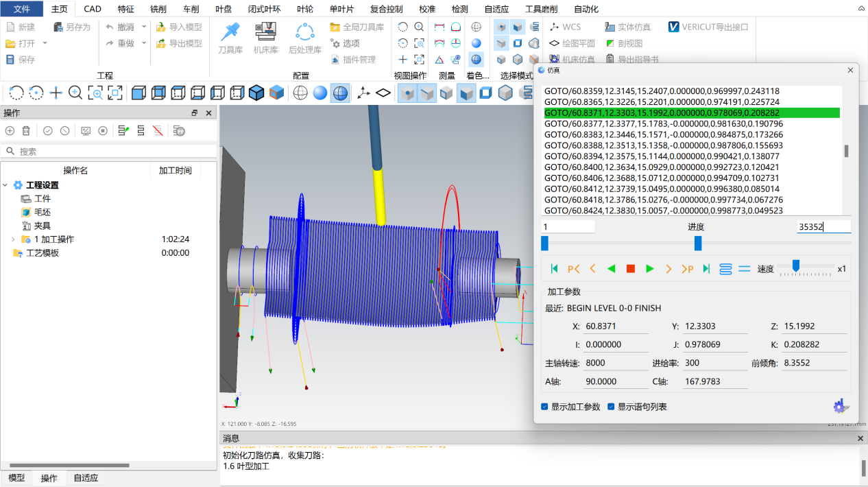Click the 全局刀具库 button
Image resolution: width=868 pixels, height=487 pixels.
click(357, 27)
